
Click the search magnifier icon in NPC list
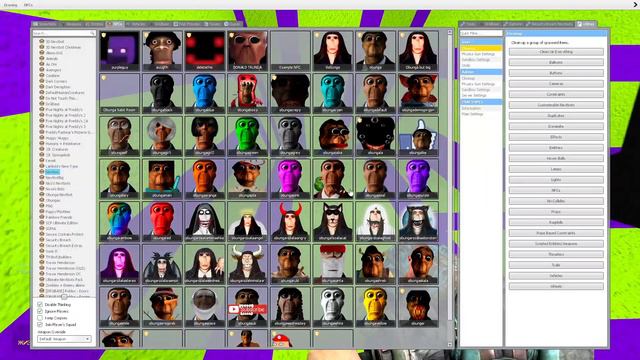[x=92, y=33]
